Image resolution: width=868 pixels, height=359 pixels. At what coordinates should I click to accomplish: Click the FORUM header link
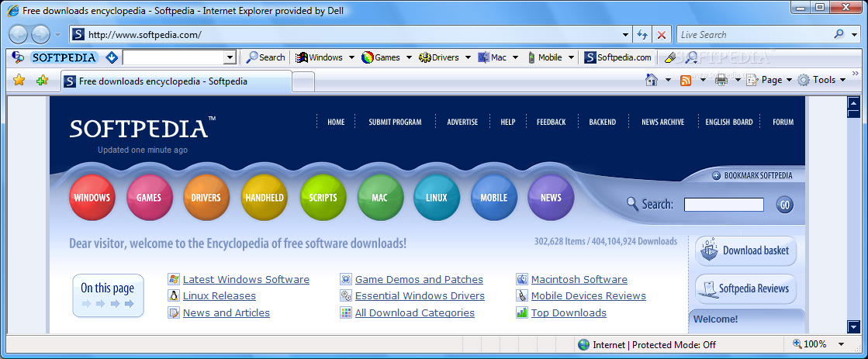coord(783,122)
